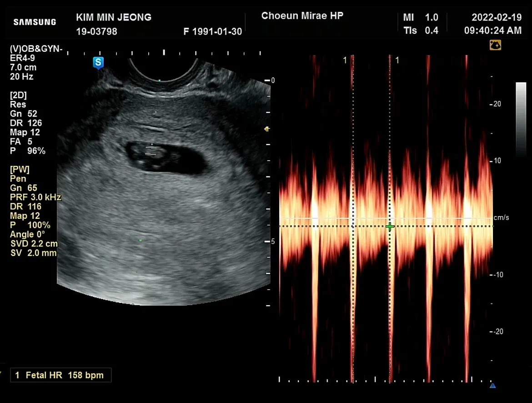Select the Fetal HR 158 bpm result box
This screenshot has height=403, width=532.
(61, 375)
